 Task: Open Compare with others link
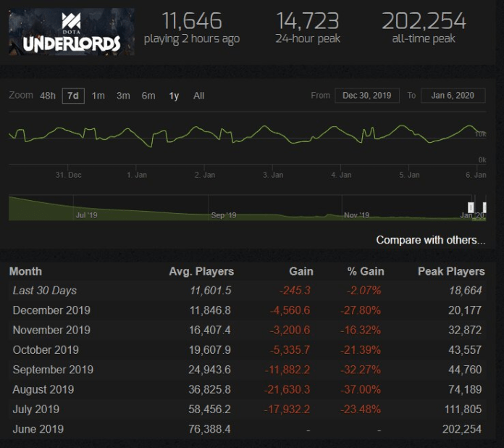(431, 240)
